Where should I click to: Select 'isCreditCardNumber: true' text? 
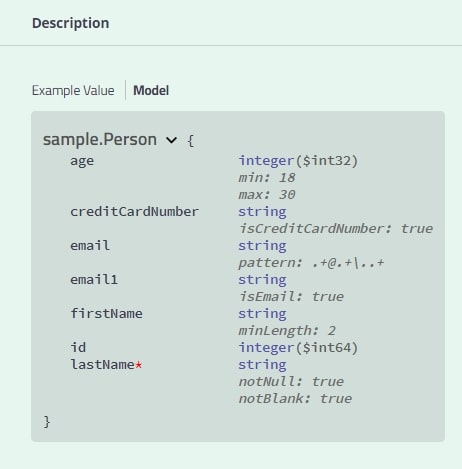[336, 229]
